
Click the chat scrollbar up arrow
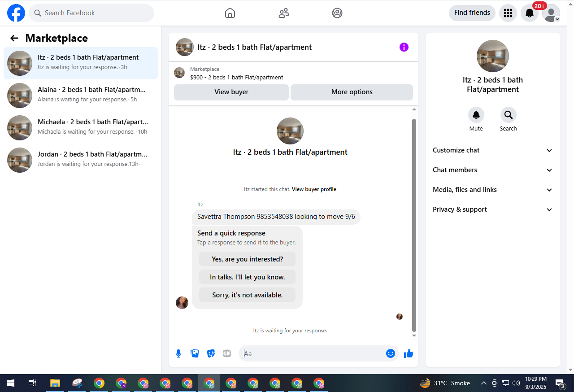(x=414, y=110)
